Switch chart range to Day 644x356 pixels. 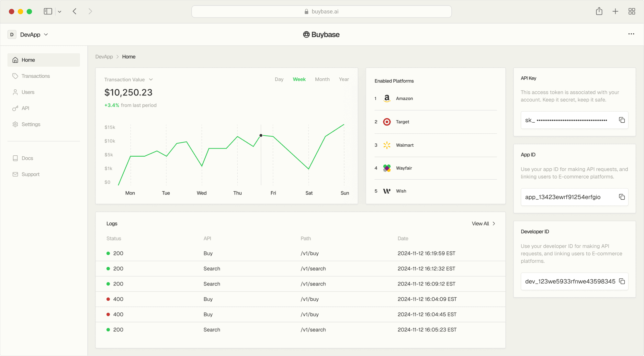pyautogui.click(x=279, y=79)
